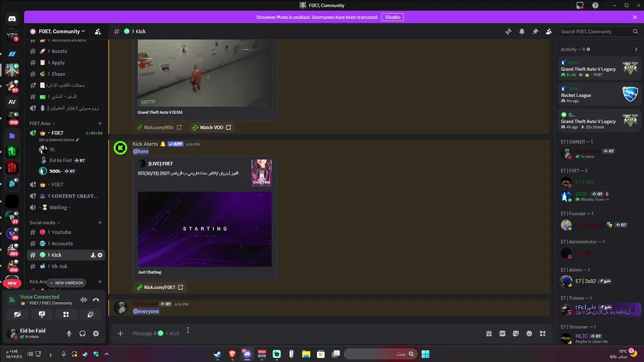Open the Apps launcher in message bar
The height and width of the screenshot is (362, 644).
tap(543, 333)
